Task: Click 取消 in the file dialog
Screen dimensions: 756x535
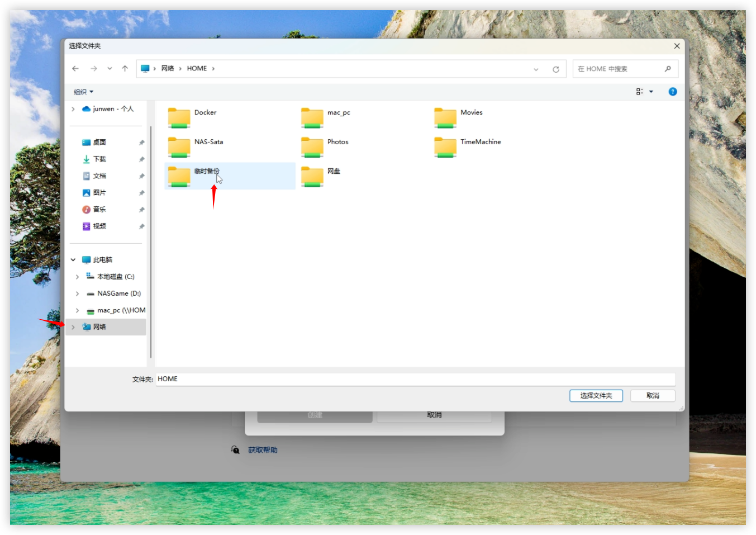Action: (x=652, y=396)
